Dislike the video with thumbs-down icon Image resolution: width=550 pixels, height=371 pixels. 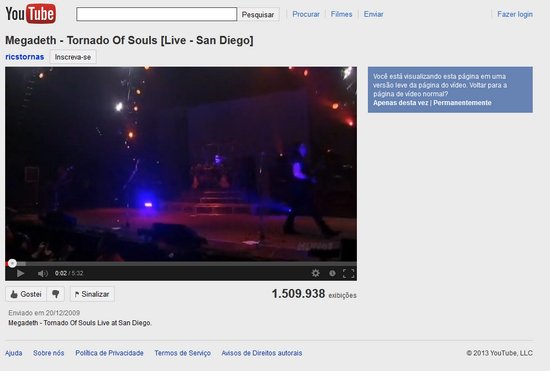tap(55, 294)
